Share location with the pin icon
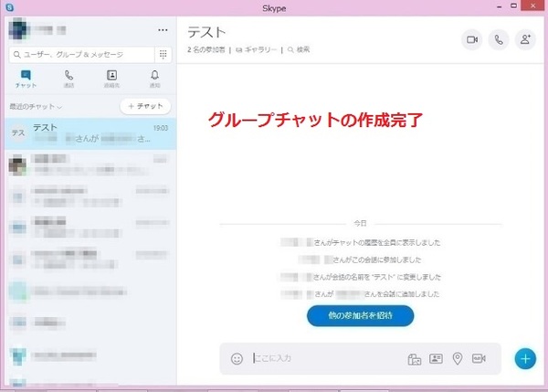Screen dimensions: 548x392 point(458,359)
